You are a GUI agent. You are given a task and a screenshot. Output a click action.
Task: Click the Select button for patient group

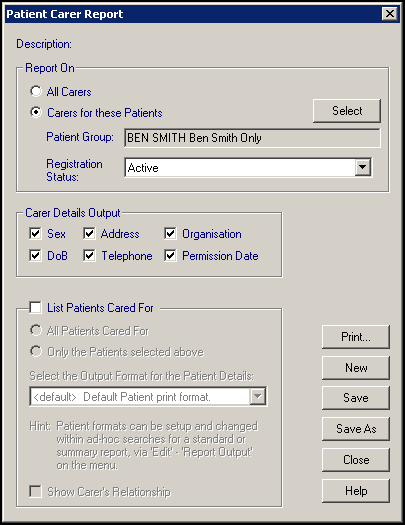click(347, 111)
